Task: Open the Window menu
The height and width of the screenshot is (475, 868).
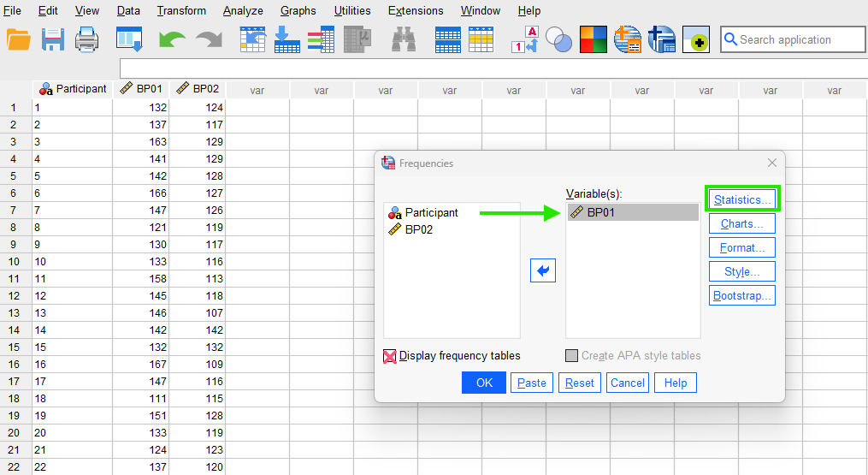Action: pyautogui.click(x=480, y=10)
